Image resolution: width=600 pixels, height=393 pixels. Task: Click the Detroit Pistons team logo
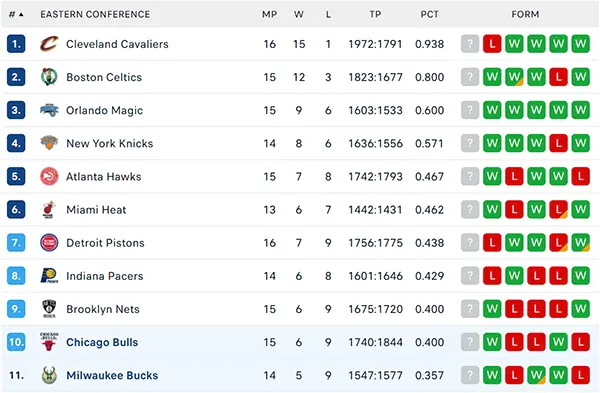(x=49, y=243)
